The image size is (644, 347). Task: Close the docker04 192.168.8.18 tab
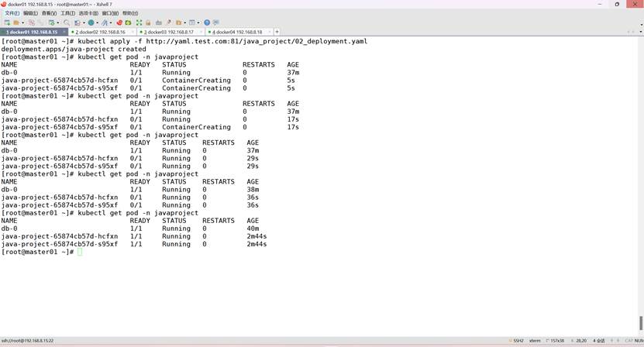coord(270,32)
